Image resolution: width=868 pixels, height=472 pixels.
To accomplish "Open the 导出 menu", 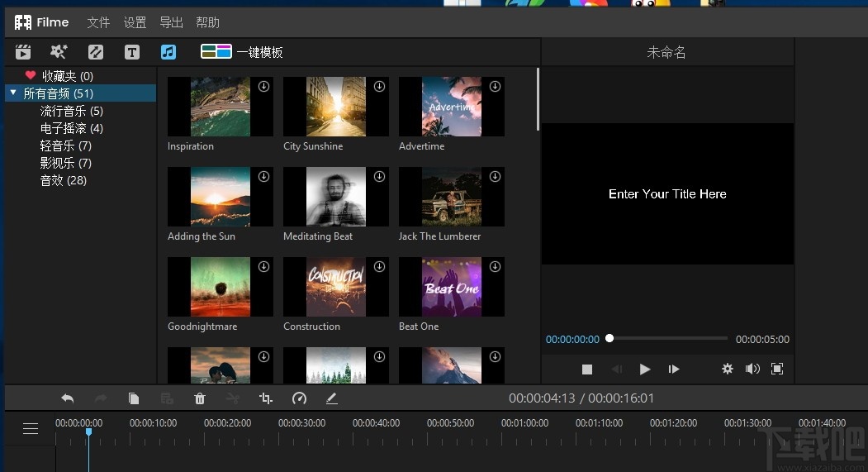I will [171, 22].
